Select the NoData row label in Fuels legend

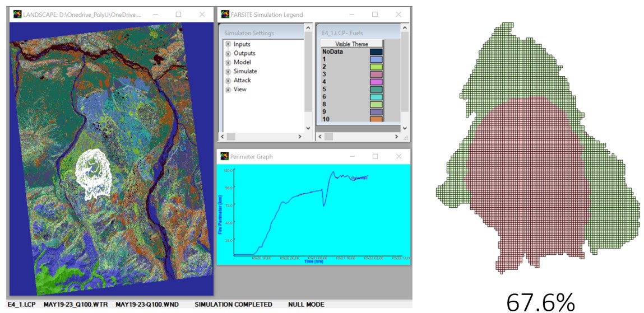tap(332, 52)
